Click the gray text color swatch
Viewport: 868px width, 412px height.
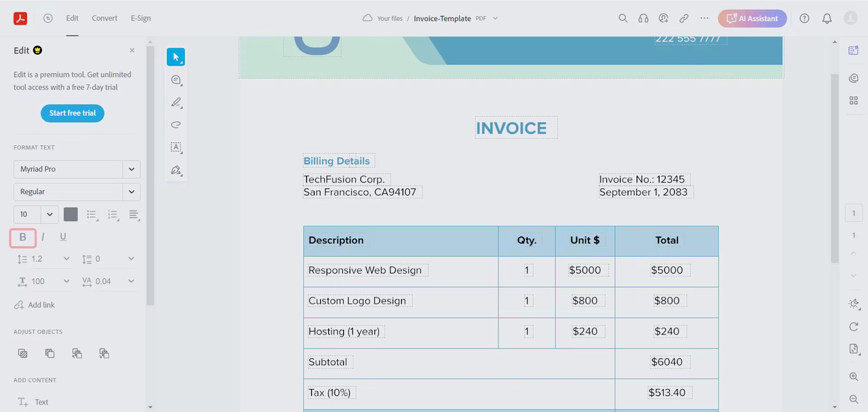tap(71, 214)
